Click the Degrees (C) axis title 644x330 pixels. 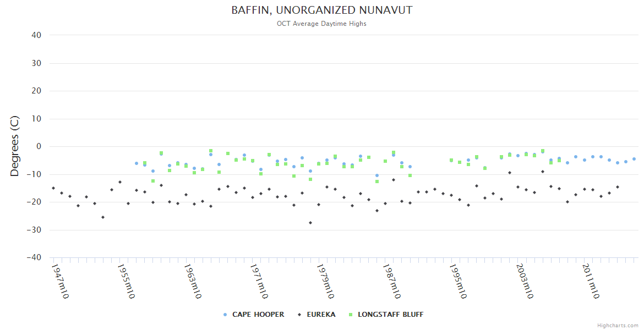pyautogui.click(x=15, y=146)
